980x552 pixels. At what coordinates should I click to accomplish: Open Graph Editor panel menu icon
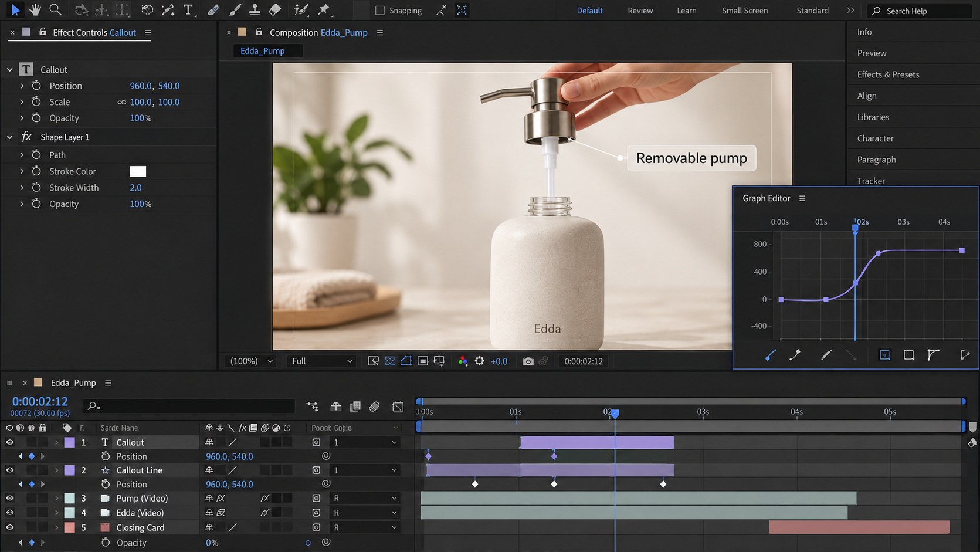(802, 198)
